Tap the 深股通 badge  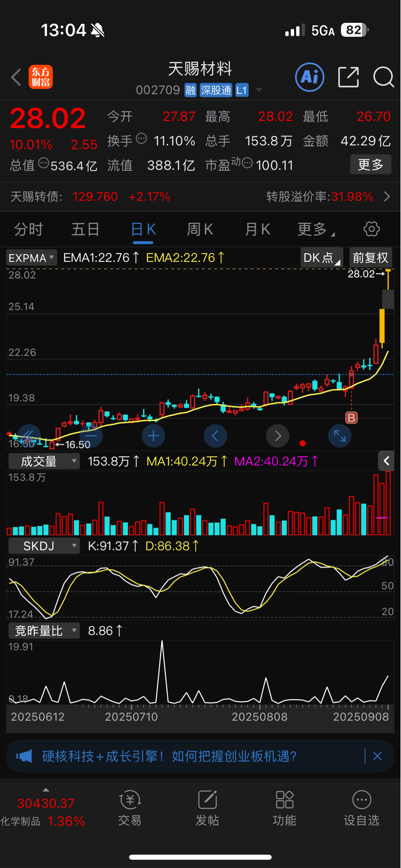[216, 90]
